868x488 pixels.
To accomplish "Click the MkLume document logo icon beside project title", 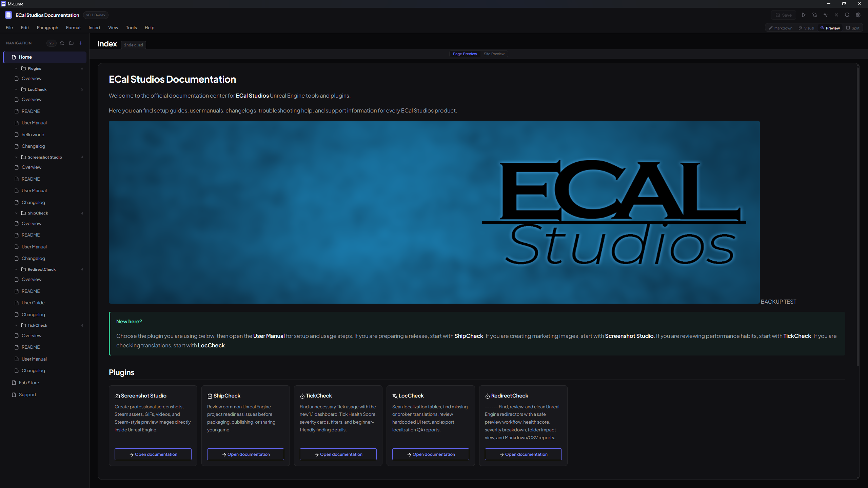I will point(8,15).
